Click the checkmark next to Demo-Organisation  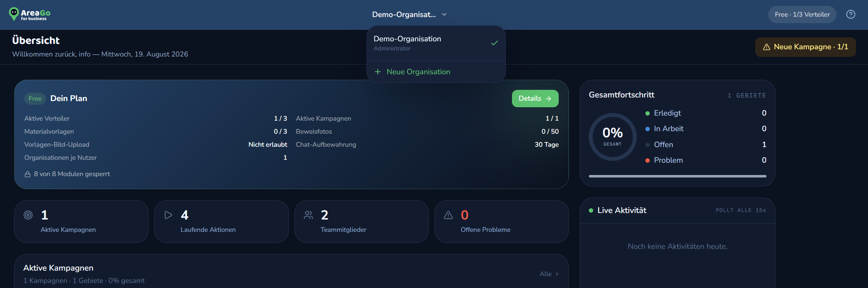coord(494,43)
